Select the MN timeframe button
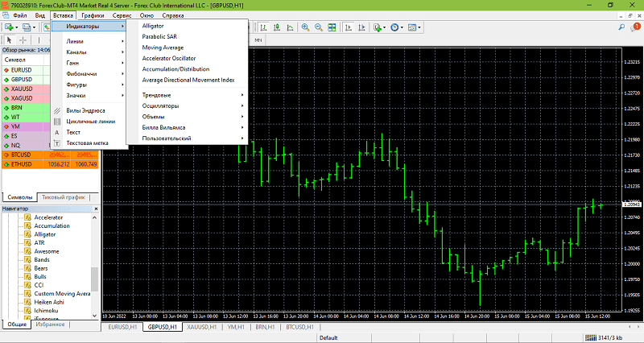644x343 pixels. (x=258, y=40)
